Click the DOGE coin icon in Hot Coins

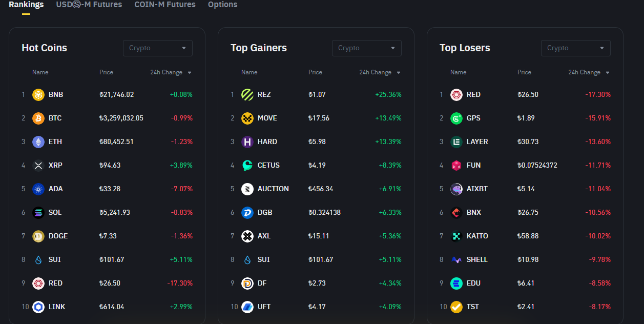tap(38, 236)
